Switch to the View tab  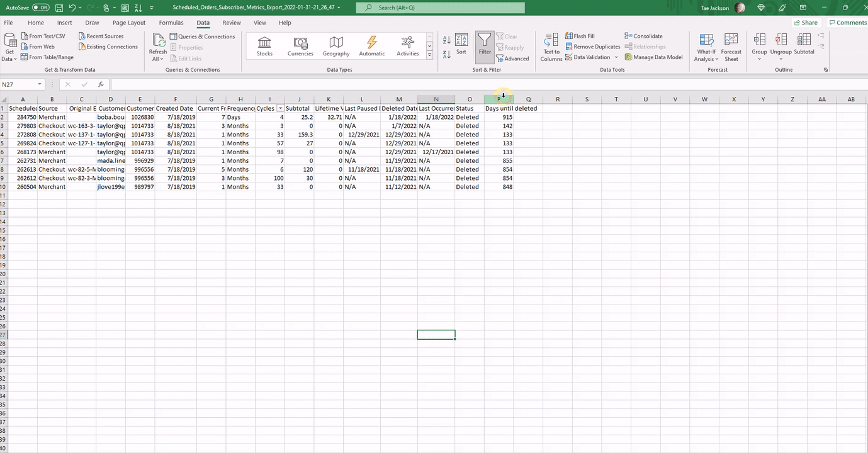pos(260,23)
